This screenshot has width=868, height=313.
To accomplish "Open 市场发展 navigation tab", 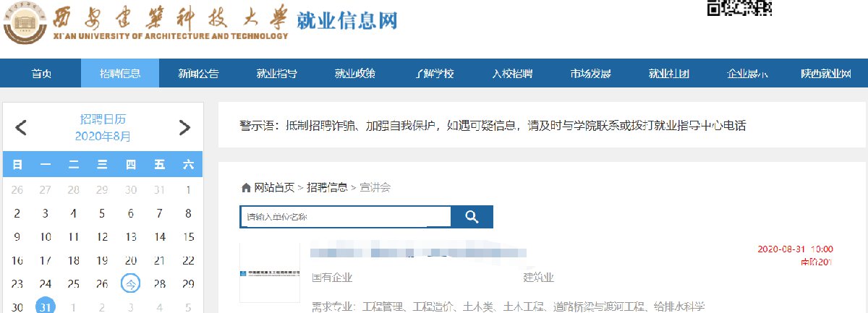I will [x=590, y=74].
